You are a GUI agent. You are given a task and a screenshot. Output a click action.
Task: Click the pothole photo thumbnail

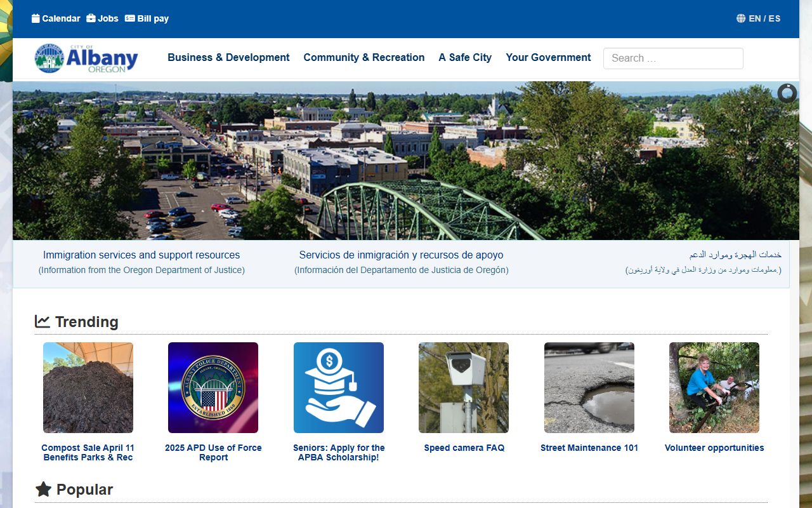tap(589, 387)
